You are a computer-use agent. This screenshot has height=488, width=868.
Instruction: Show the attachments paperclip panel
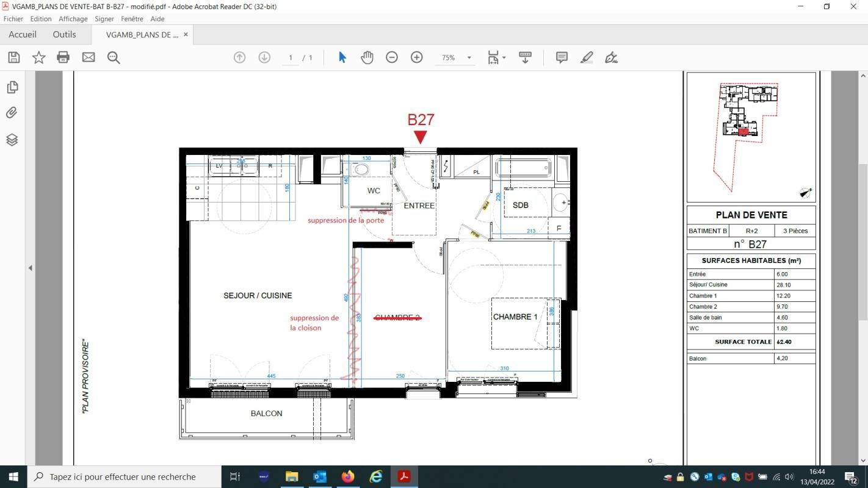pyautogui.click(x=12, y=113)
